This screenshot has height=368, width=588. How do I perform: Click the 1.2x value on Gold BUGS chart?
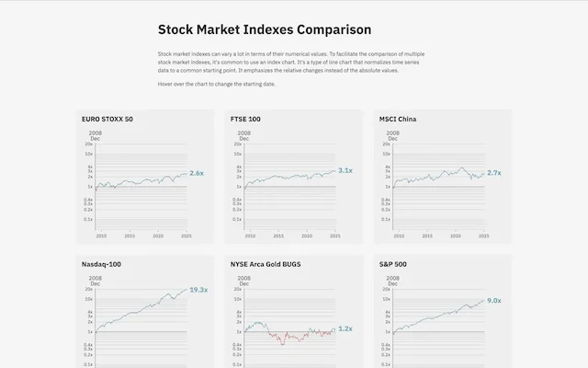click(345, 328)
